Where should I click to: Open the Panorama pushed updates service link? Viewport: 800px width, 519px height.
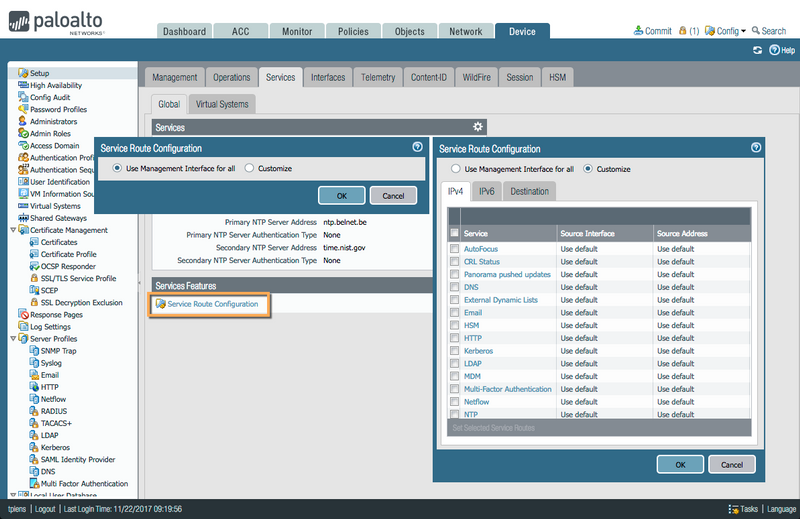(x=507, y=274)
